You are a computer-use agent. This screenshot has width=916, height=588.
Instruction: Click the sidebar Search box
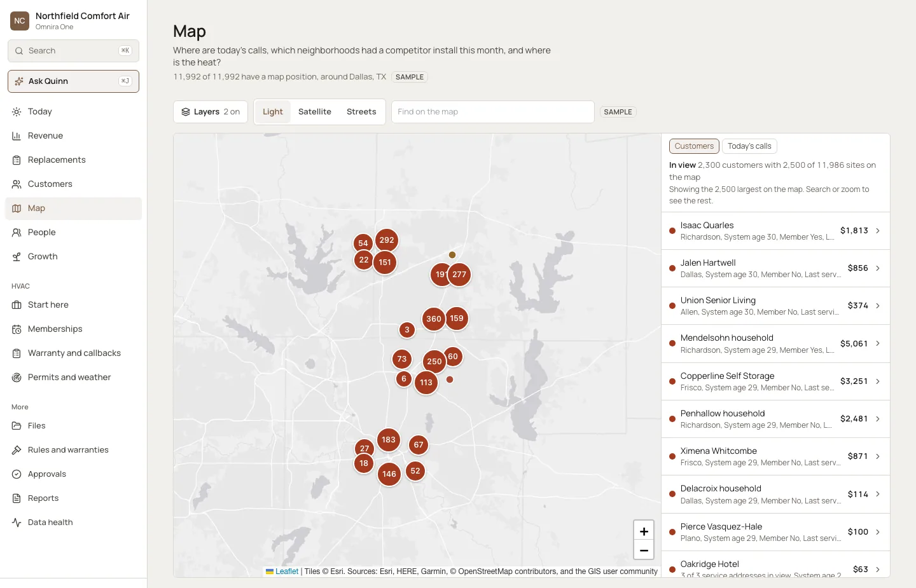click(73, 51)
